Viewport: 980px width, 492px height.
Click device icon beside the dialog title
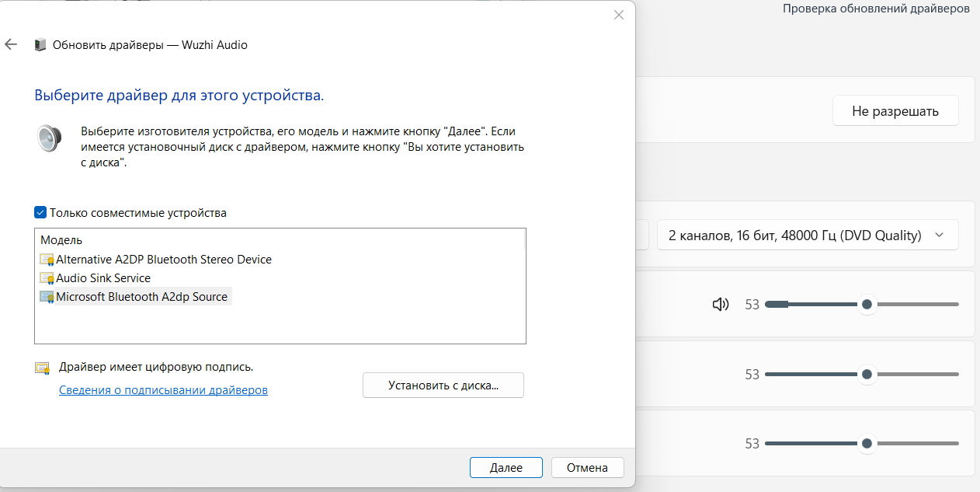click(40, 45)
